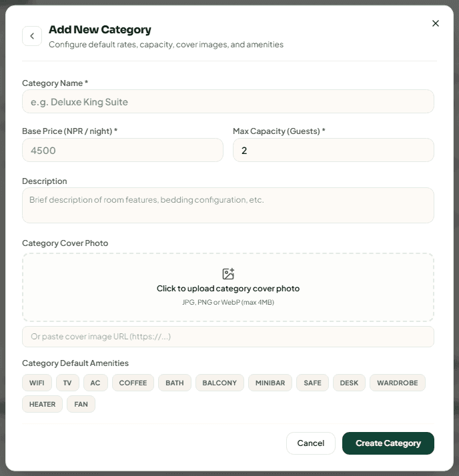Click the 'Add New Category' heading
The width and height of the screenshot is (459, 476).
(x=100, y=30)
